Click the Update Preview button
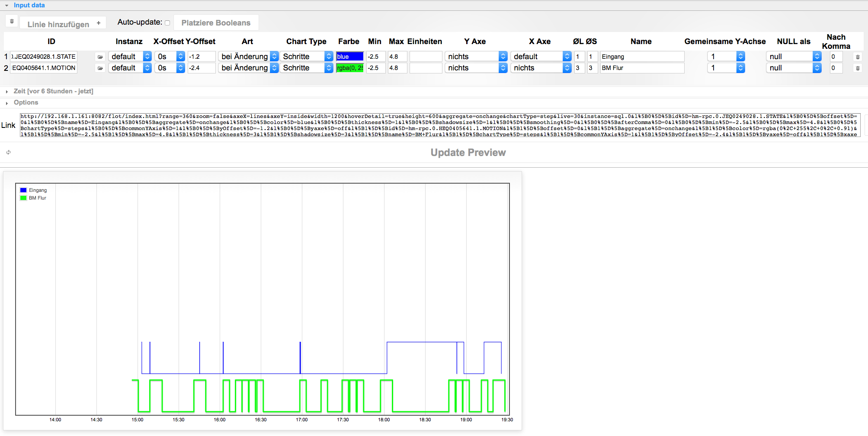Image resolution: width=868 pixels, height=436 pixels. 468,153
